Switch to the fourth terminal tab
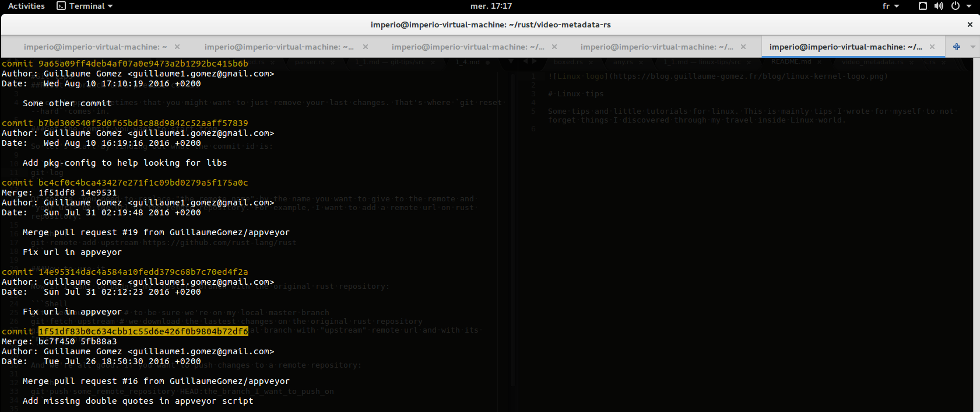The image size is (980, 412). pos(656,47)
